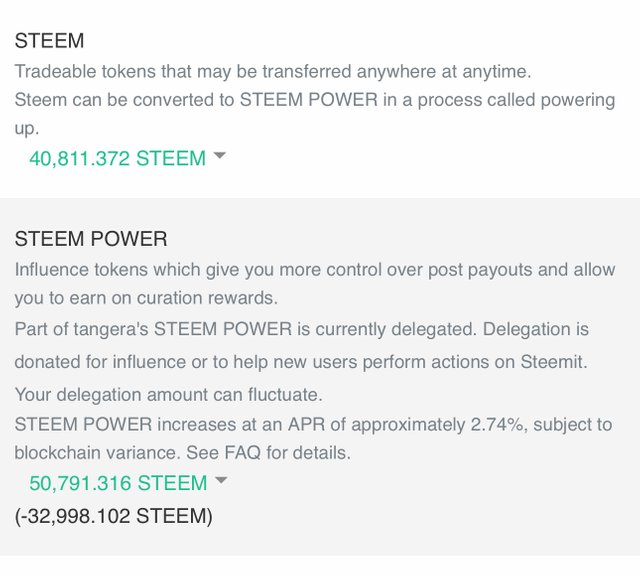Click the 2.74% APR value
The image size is (640, 575).
pyautogui.click(x=497, y=424)
